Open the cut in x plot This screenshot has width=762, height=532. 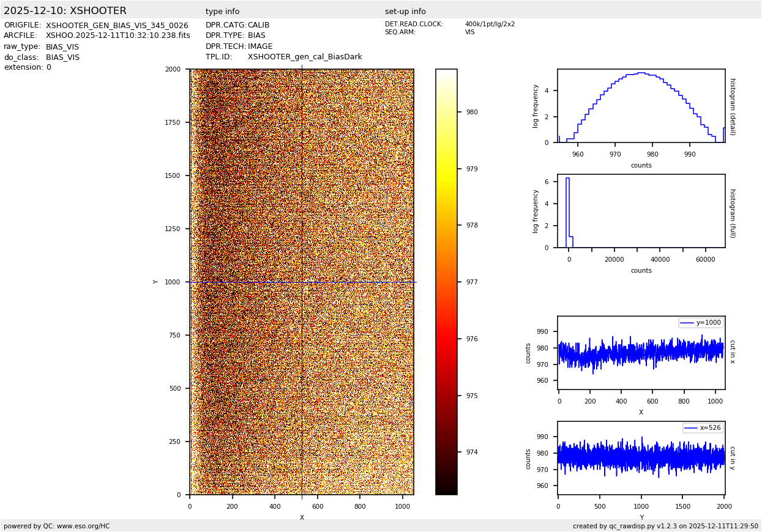point(641,353)
